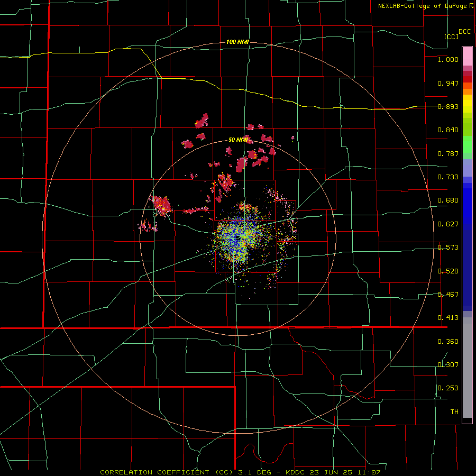Pick the bright green color bar segment
This screenshot has height=476, width=476.
pyautogui.click(x=467, y=144)
